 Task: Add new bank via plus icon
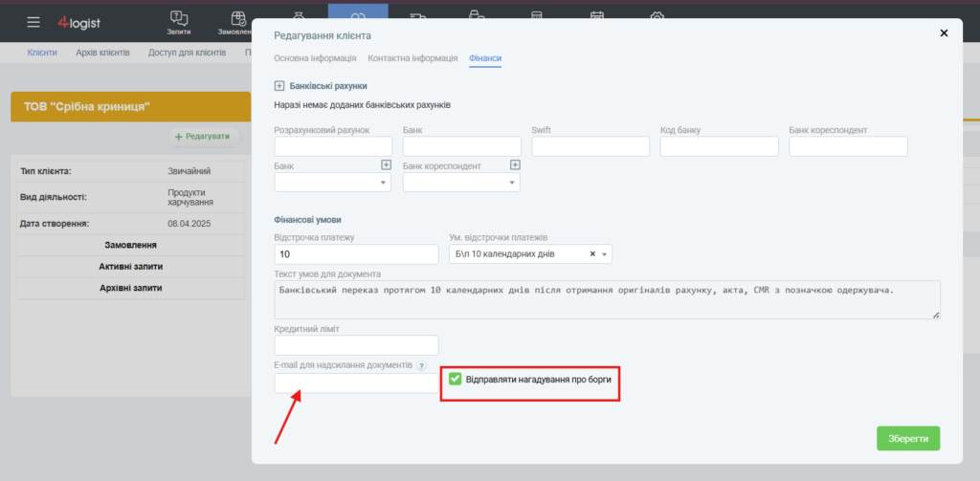pyautogui.click(x=387, y=164)
